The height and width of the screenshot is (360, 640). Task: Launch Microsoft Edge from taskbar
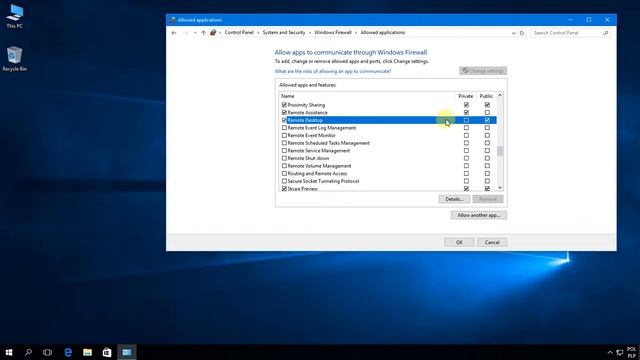[x=68, y=352]
